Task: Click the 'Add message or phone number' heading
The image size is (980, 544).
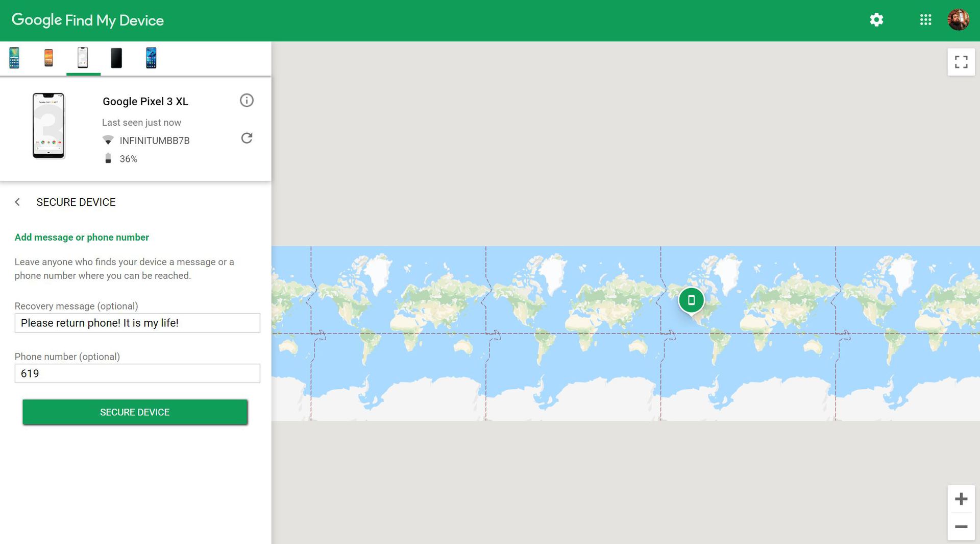Action: (x=82, y=238)
